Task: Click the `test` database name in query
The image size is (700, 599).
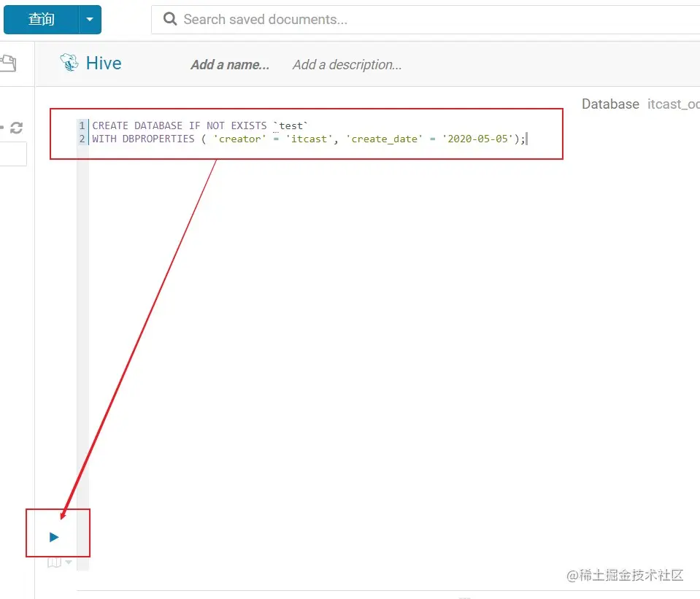Action: point(291,126)
